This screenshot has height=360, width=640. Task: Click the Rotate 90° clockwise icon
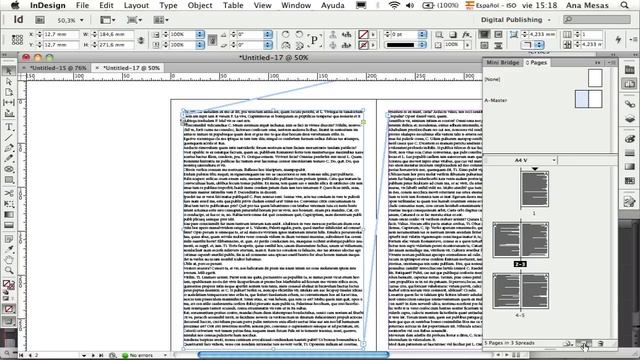[x=285, y=34]
